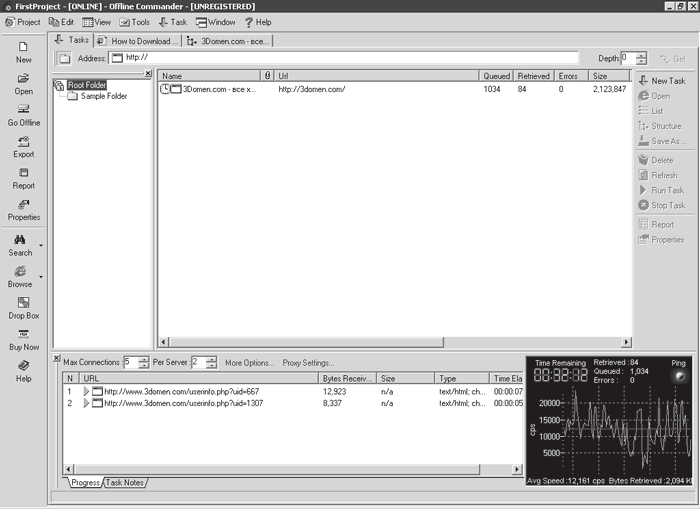Screen dimensions: 700x509
Task: Select the Root Folder tree item
Action: pyautogui.click(x=87, y=85)
